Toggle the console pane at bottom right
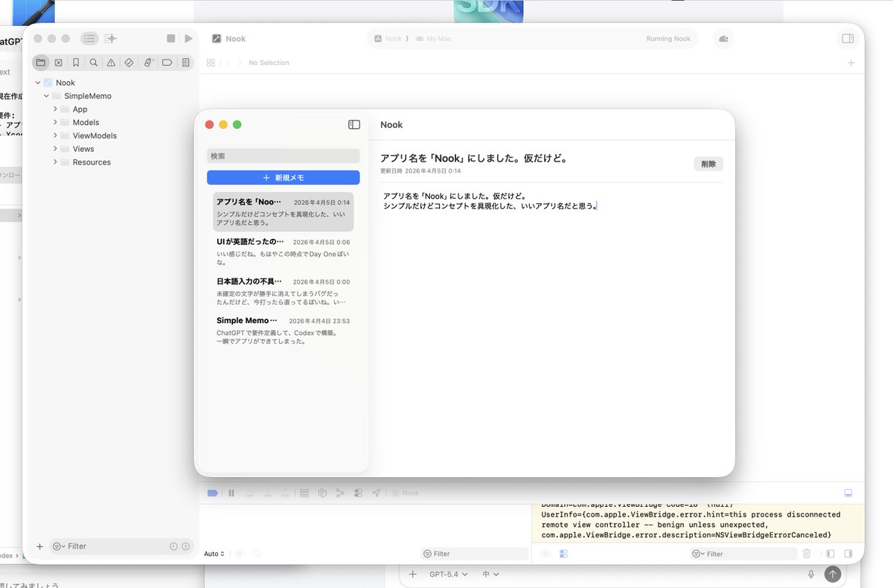Image resolution: width=893 pixels, height=588 pixels. click(848, 554)
